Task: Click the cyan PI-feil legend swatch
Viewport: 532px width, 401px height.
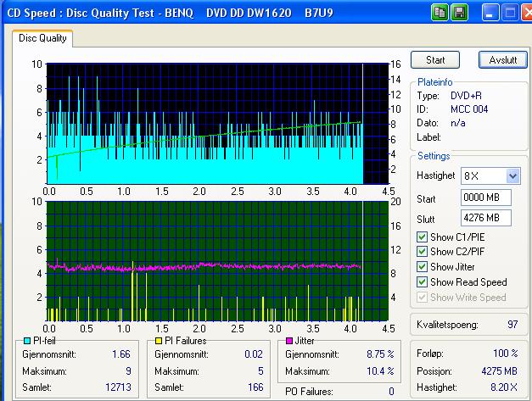Action: 27,341
